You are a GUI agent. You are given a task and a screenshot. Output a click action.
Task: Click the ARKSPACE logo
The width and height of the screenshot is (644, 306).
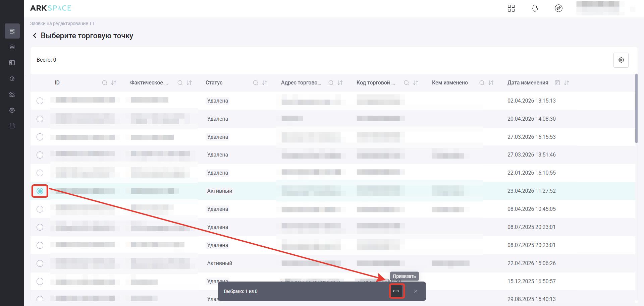51,8
